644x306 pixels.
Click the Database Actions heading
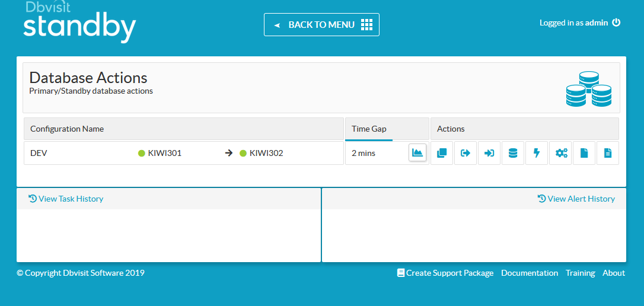[x=88, y=78]
